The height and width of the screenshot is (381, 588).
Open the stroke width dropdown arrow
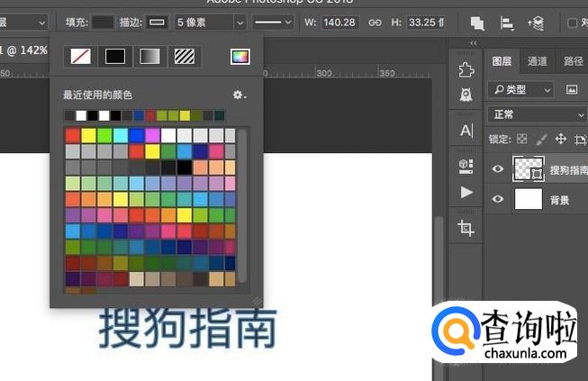(x=240, y=23)
